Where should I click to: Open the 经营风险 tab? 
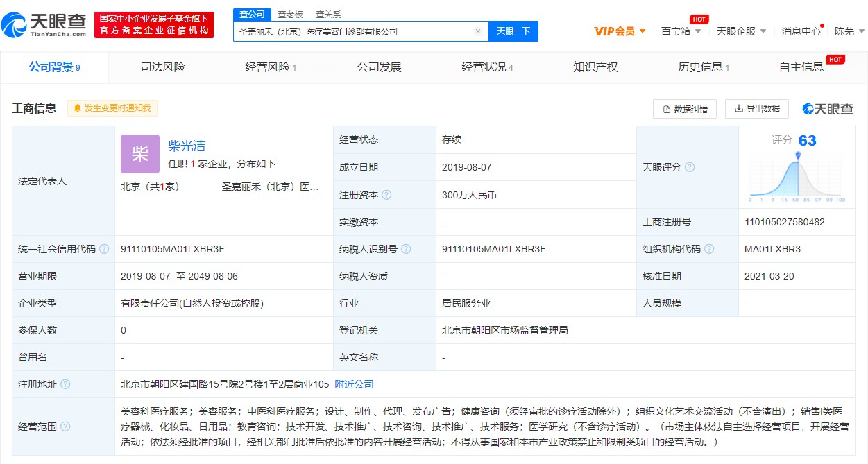[271, 67]
